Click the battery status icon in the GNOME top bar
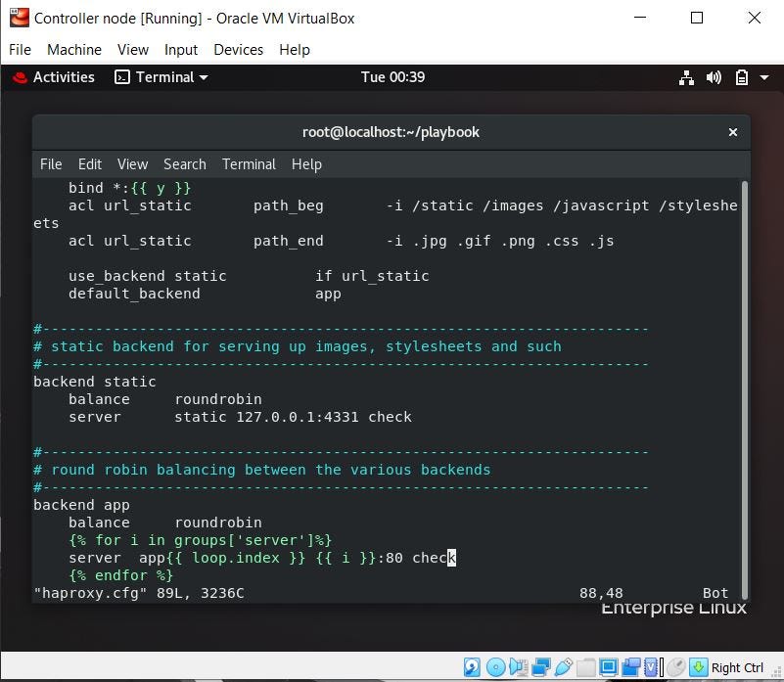 [x=742, y=77]
